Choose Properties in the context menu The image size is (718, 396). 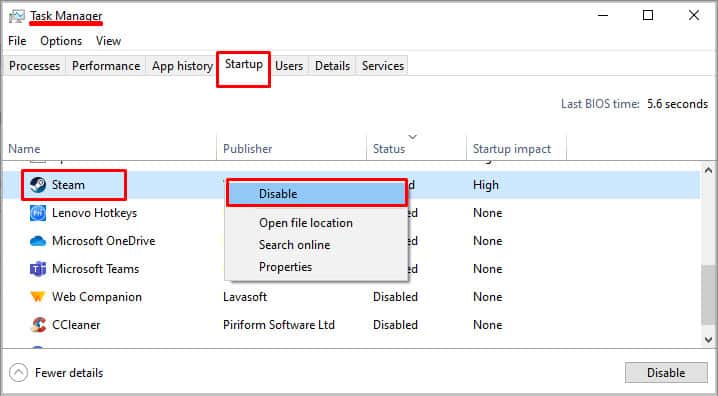tap(285, 267)
